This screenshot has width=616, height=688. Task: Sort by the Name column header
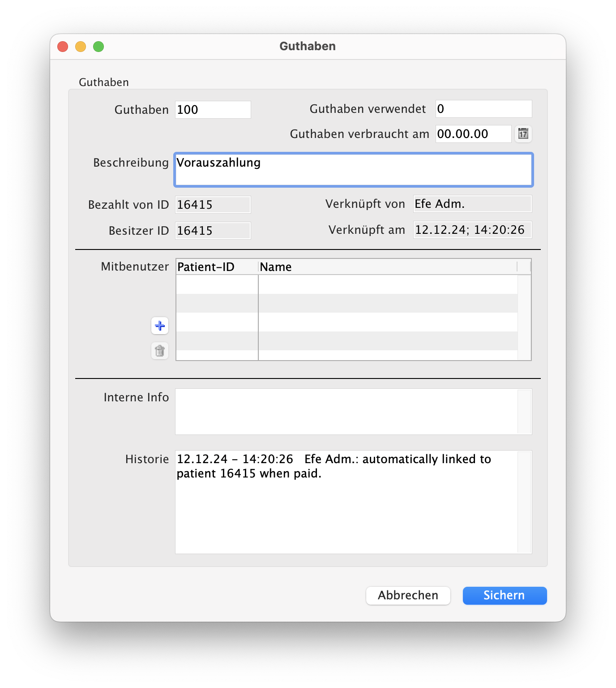[387, 267]
